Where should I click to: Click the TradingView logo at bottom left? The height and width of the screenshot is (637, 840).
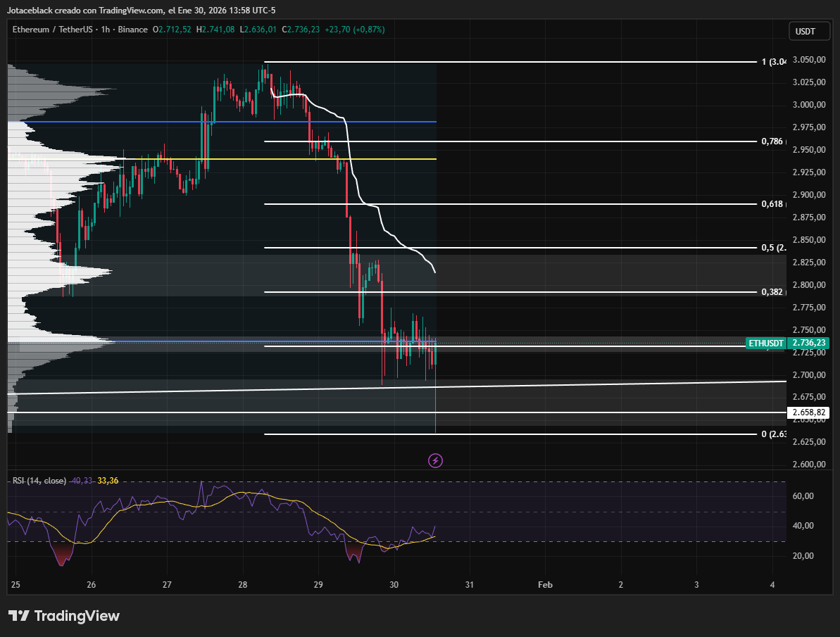coord(64,616)
